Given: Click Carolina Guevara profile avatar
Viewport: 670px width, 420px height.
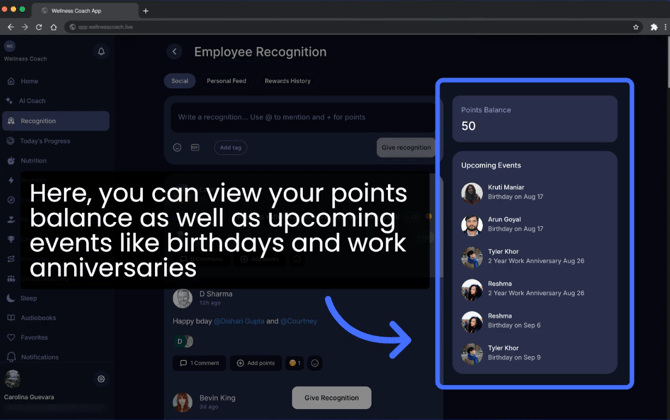Looking at the screenshot, I should (x=12, y=379).
